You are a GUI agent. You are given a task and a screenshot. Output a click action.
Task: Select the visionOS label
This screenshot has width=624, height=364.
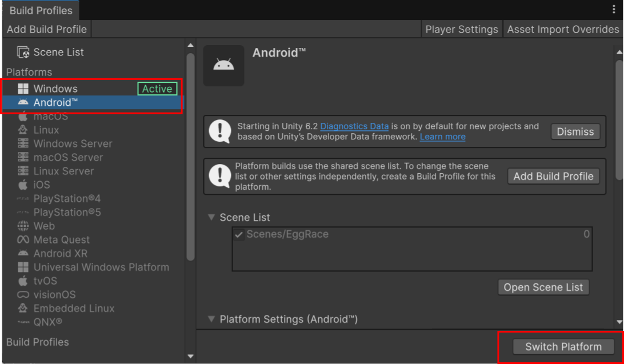tap(54, 295)
